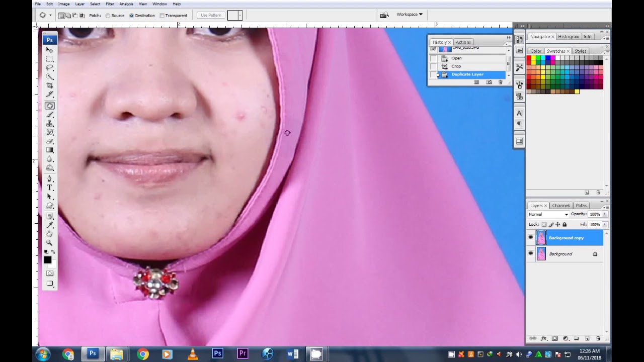Select the Crop history state
644x362 pixels.
[468, 66]
